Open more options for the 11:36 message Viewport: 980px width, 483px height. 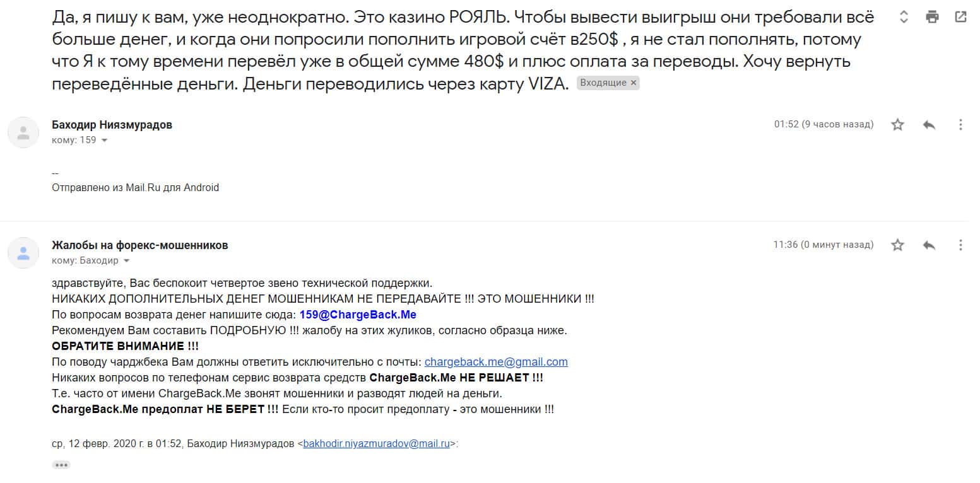point(960,245)
